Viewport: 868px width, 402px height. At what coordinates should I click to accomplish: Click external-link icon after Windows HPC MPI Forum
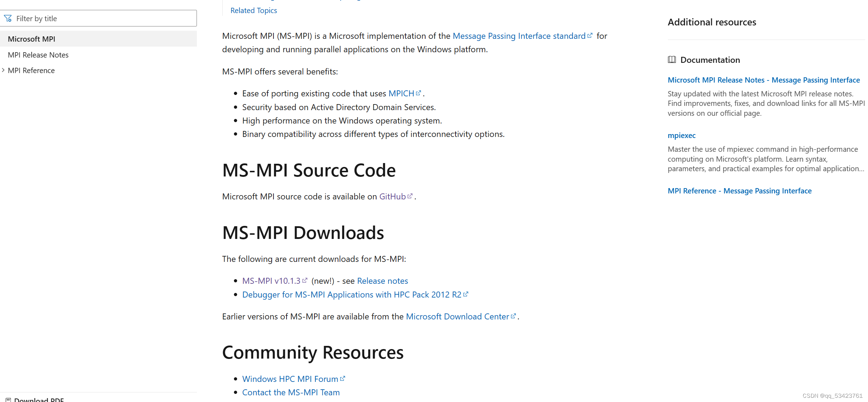click(343, 379)
